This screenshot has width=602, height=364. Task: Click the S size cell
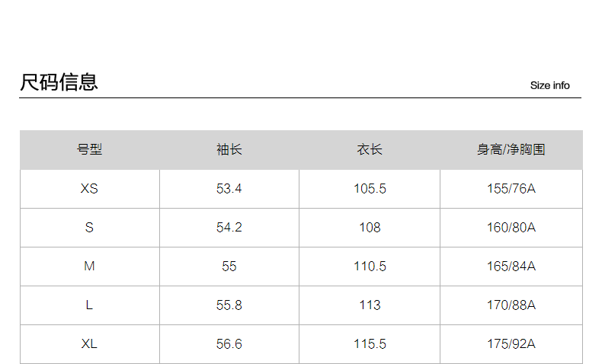89,227
